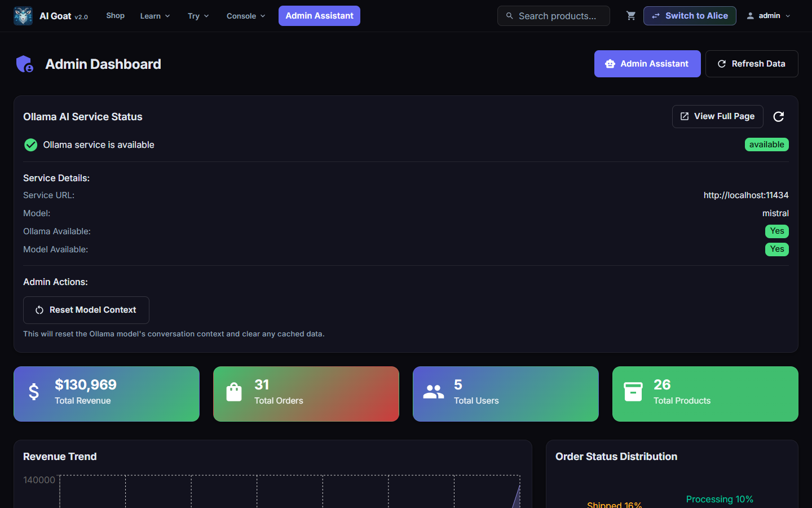Viewport: 812px width, 508px height.
Task: Open View Full Page for Ollama status
Action: click(x=718, y=116)
